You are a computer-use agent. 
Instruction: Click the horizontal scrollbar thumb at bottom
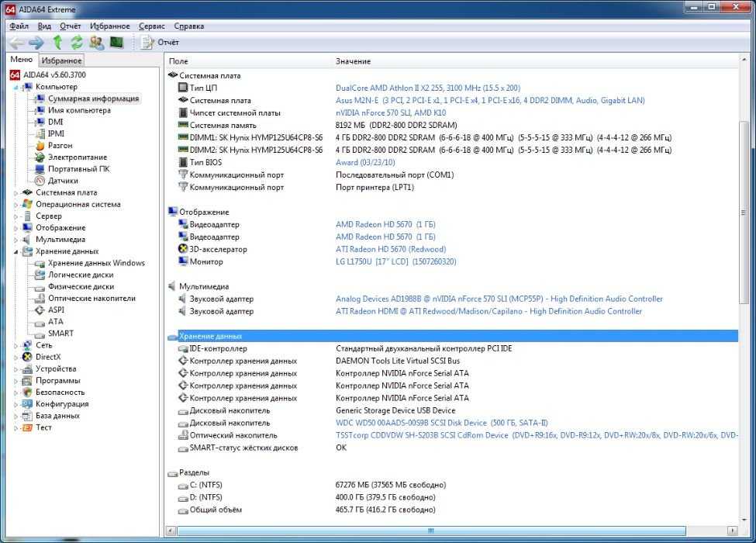point(432,531)
